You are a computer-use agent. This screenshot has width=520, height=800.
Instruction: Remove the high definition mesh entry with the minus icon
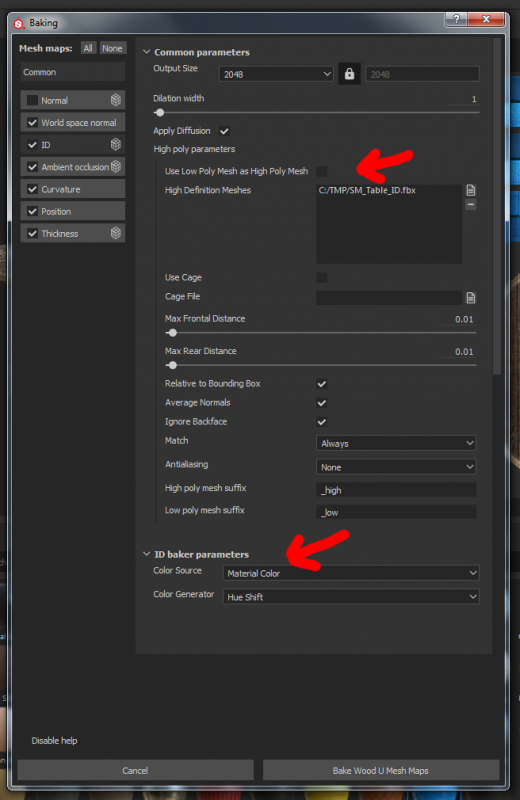pos(471,205)
